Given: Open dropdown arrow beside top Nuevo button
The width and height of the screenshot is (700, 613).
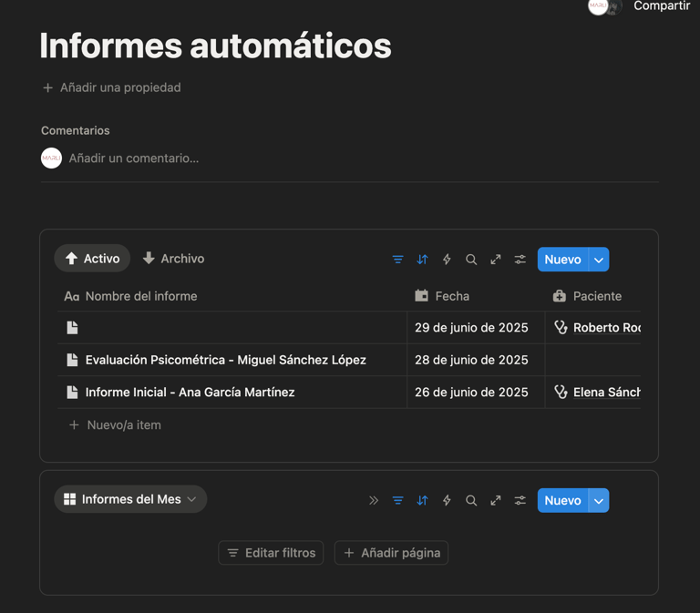Looking at the screenshot, I should coord(599,260).
